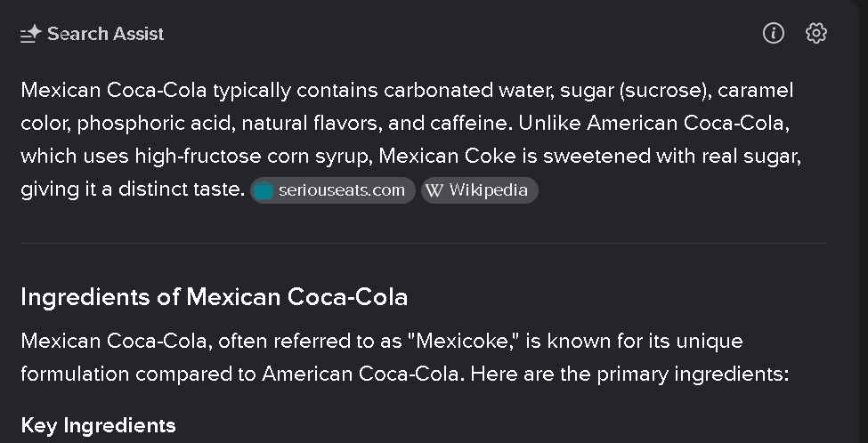The height and width of the screenshot is (443, 868).
Task: Click the horizontal divider below the summary
Action: point(424,243)
